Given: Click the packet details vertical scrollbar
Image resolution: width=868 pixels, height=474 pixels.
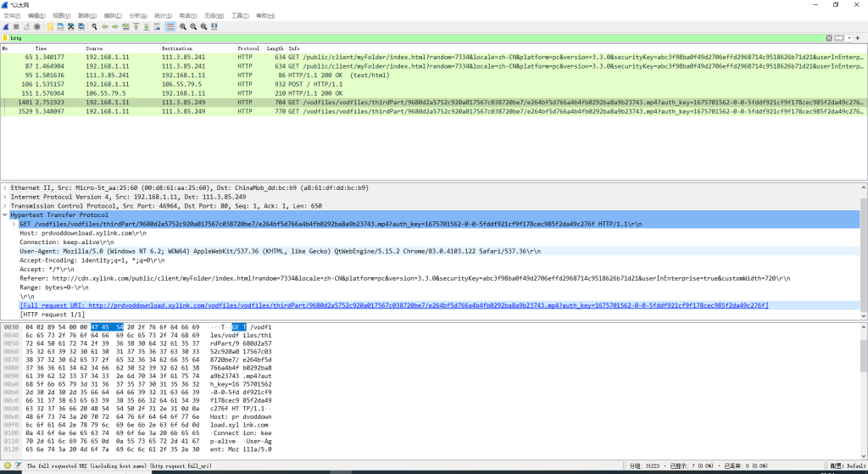Looking at the screenshot, I should pos(864,252).
